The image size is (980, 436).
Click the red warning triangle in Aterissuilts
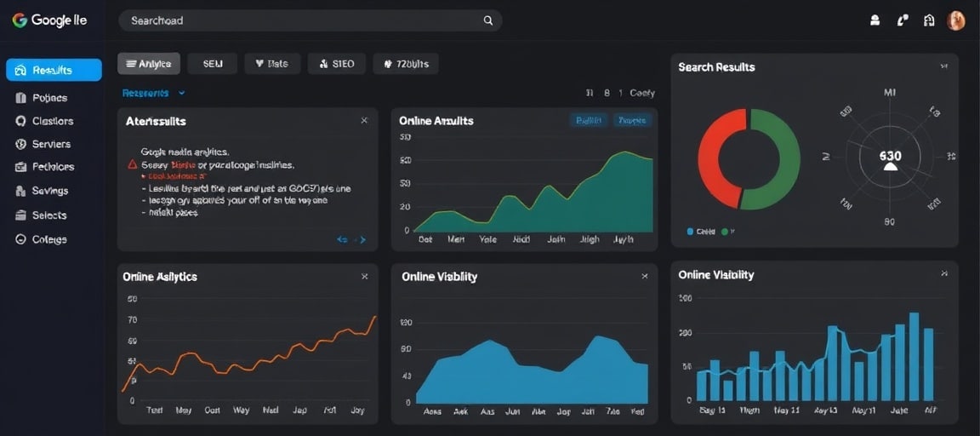[x=132, y=165]
